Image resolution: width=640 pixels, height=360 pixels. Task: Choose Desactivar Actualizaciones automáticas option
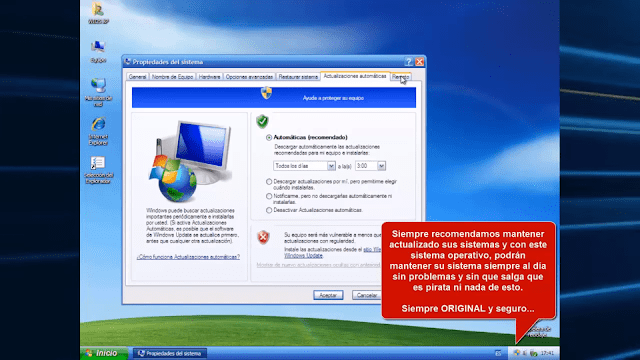[x=269, y=210]
